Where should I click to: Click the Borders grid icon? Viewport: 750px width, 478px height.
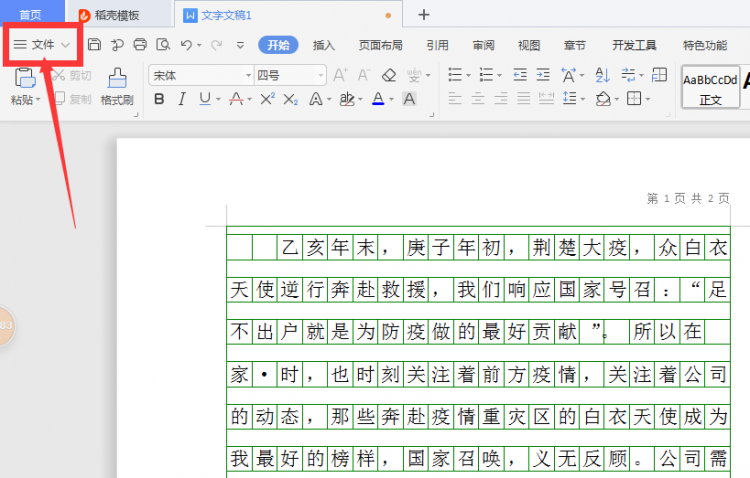pos(634,99)
